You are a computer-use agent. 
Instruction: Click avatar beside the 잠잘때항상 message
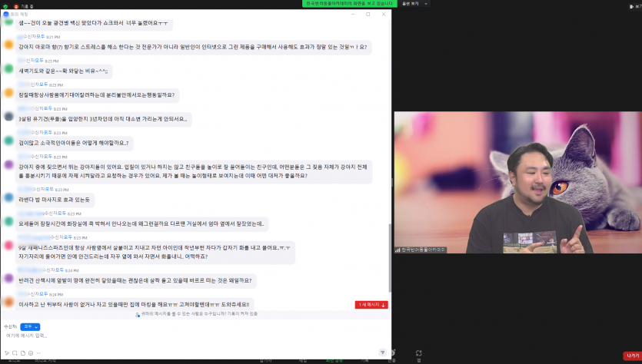[8, 92]
